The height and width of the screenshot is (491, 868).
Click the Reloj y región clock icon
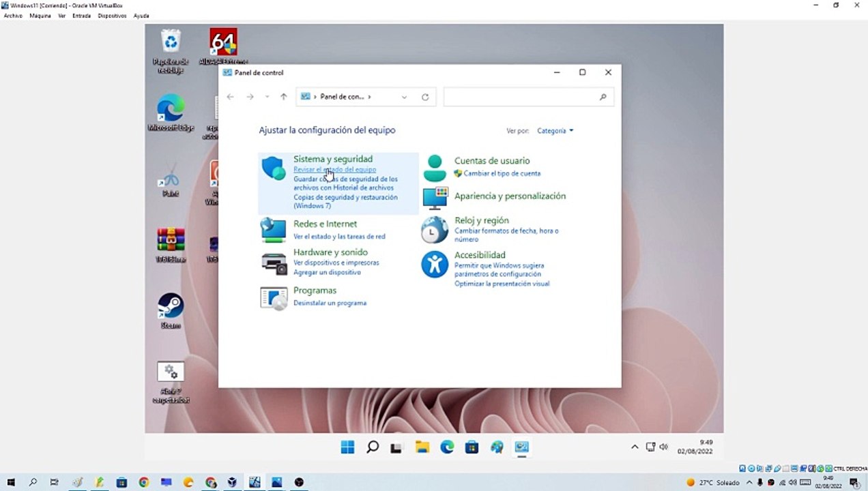pos(435,230)
